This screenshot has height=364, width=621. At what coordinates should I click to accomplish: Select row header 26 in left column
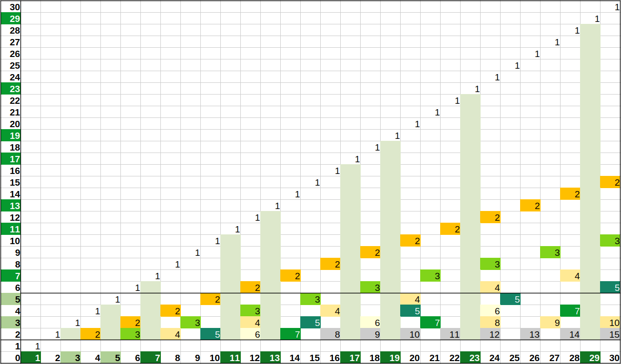click(x=10, y=54)
